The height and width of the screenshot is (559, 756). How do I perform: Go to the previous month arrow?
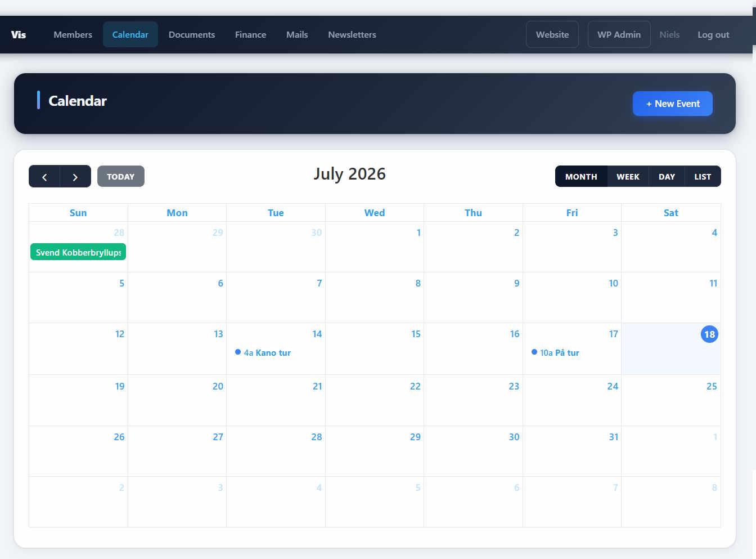44,176
